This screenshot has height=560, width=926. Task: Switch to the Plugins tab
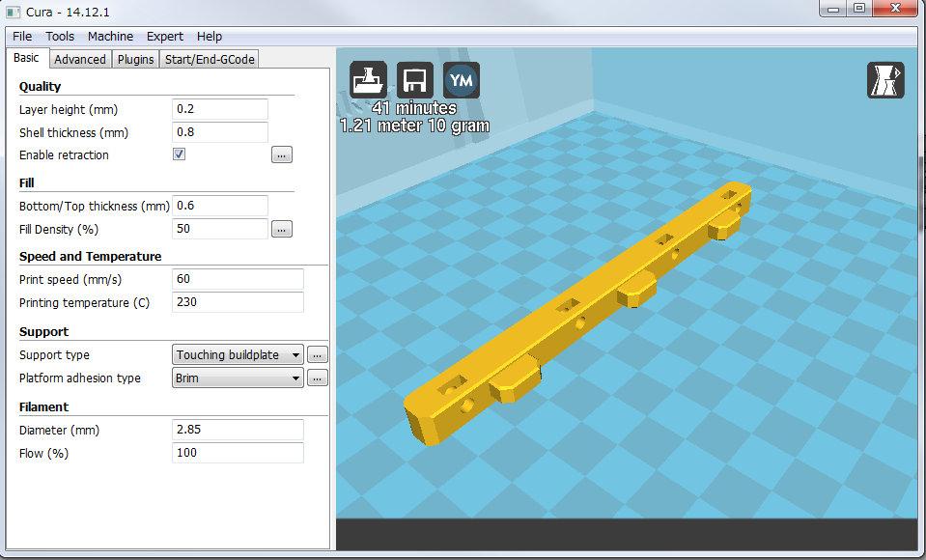[135, 59]
